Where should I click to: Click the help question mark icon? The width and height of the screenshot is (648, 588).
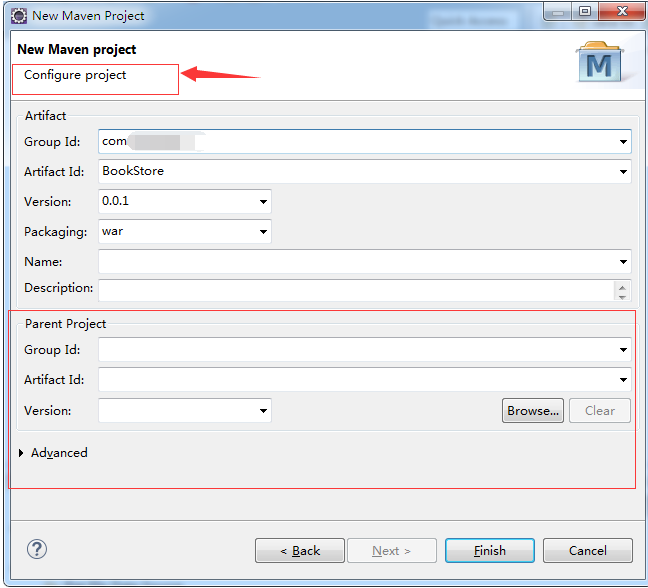point(37,549)
